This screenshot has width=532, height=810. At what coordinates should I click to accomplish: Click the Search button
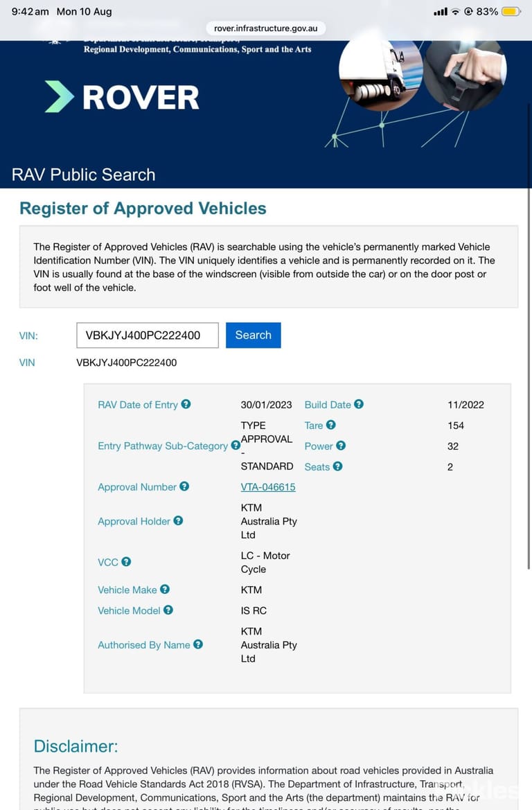pos(253,335)
